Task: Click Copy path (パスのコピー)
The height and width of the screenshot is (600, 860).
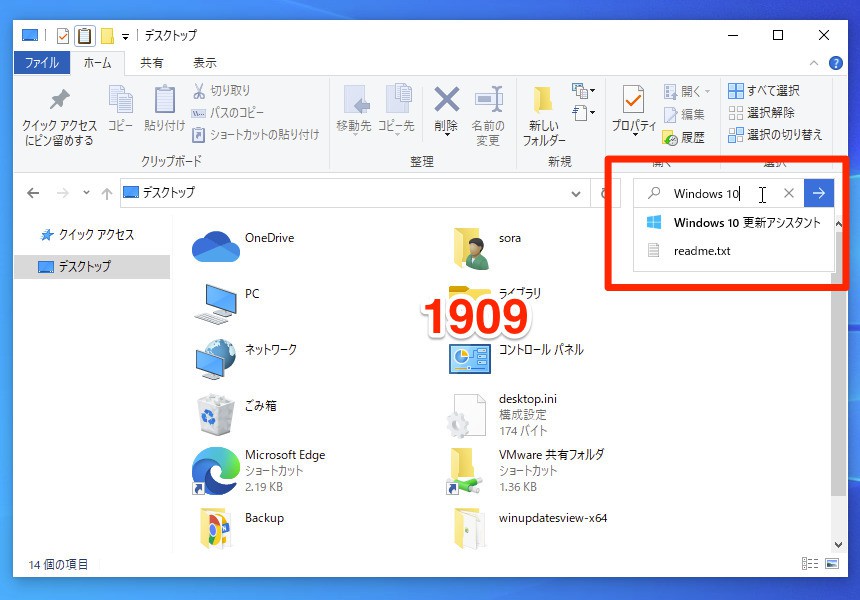Action: pos(228,113)
